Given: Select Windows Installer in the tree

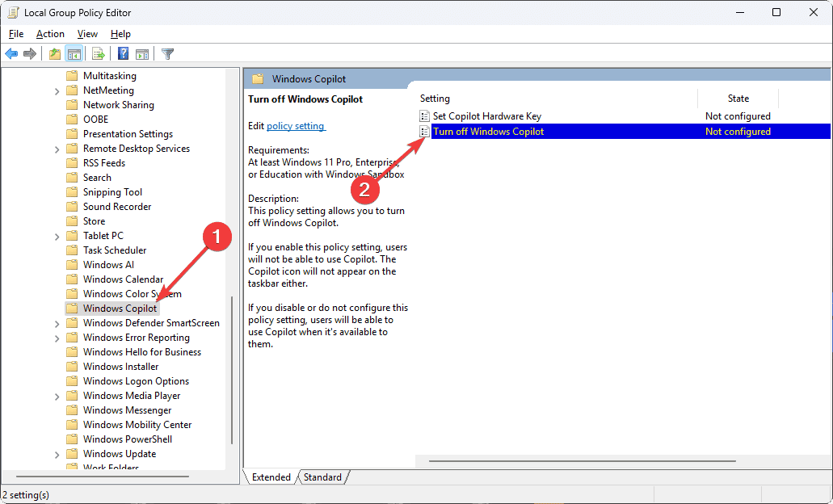Looking at the screenshot, I should point(120,367).
